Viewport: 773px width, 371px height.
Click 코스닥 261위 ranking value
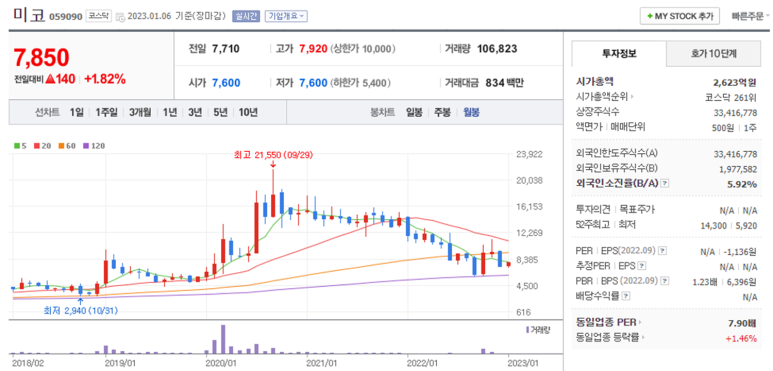tap(731, 97)
